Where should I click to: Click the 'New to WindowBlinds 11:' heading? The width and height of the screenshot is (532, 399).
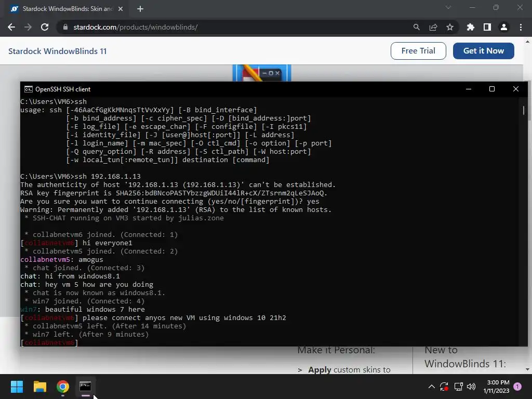tap(465, 357)
